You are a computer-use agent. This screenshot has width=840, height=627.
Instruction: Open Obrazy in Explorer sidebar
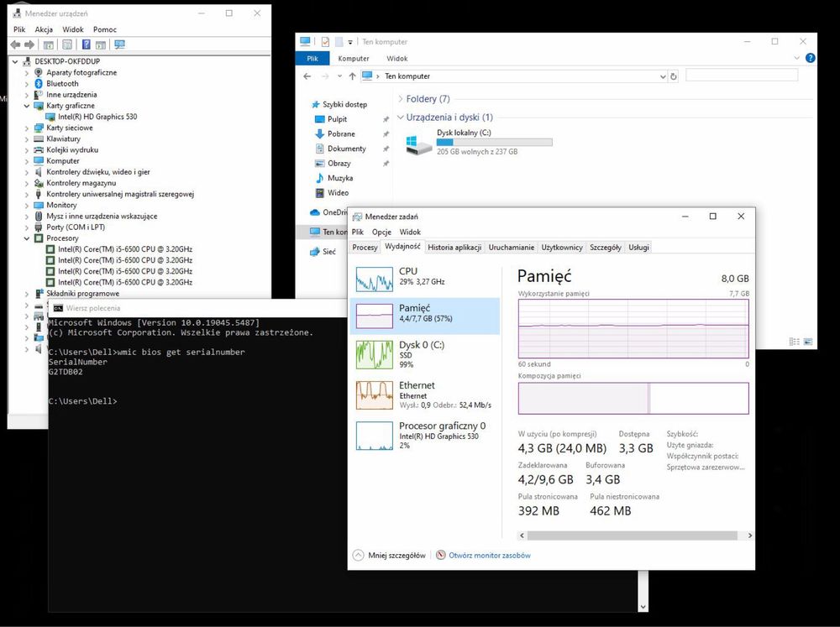click(x=339, y=164)
